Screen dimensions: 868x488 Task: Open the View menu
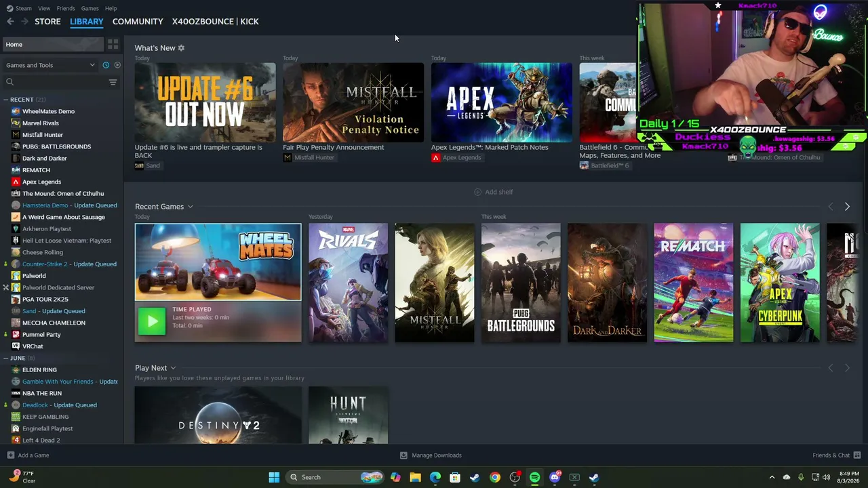coord(44,8)
